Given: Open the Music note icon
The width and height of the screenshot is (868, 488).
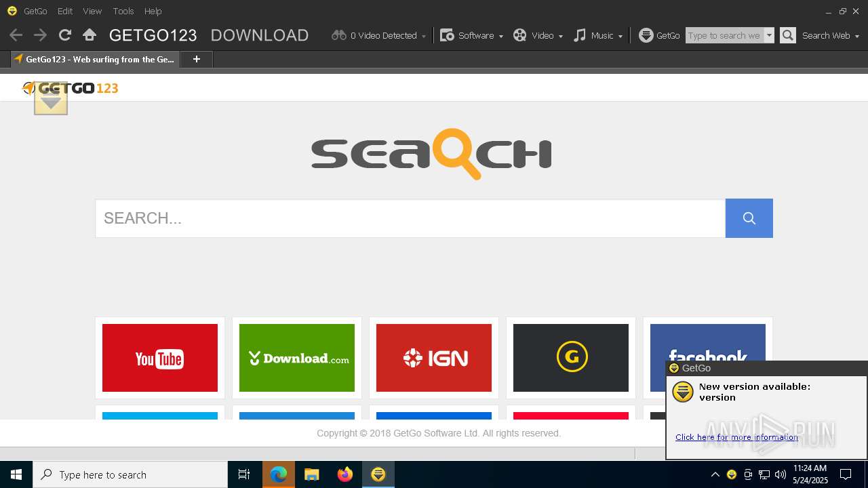Looking at the screenshot, I should point(580,35).
